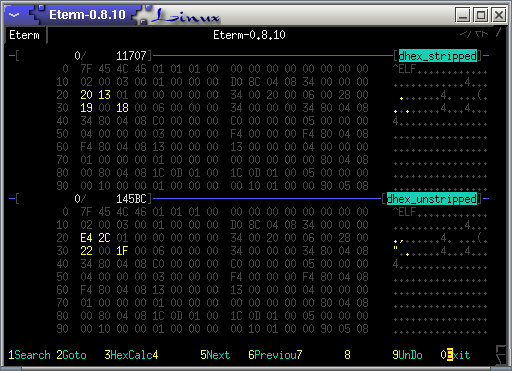Screen dimensions: 512x371
Task: Click dhex_stripped file name label
Action: click(x=437, y=56)
